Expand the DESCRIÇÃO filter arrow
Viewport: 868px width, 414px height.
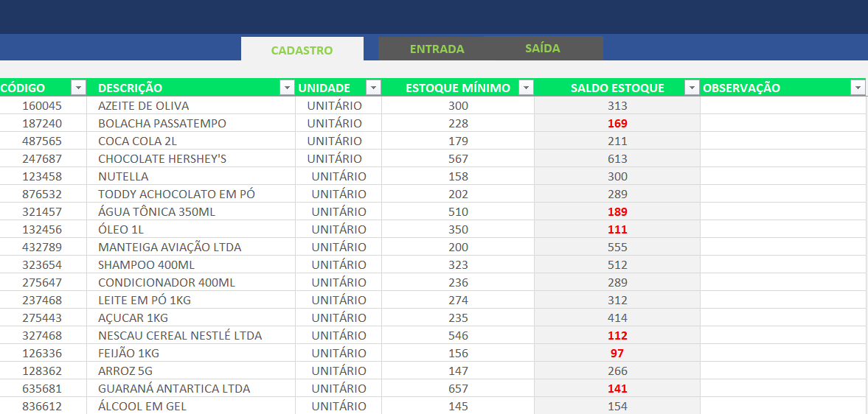click(x=287, y=88)
